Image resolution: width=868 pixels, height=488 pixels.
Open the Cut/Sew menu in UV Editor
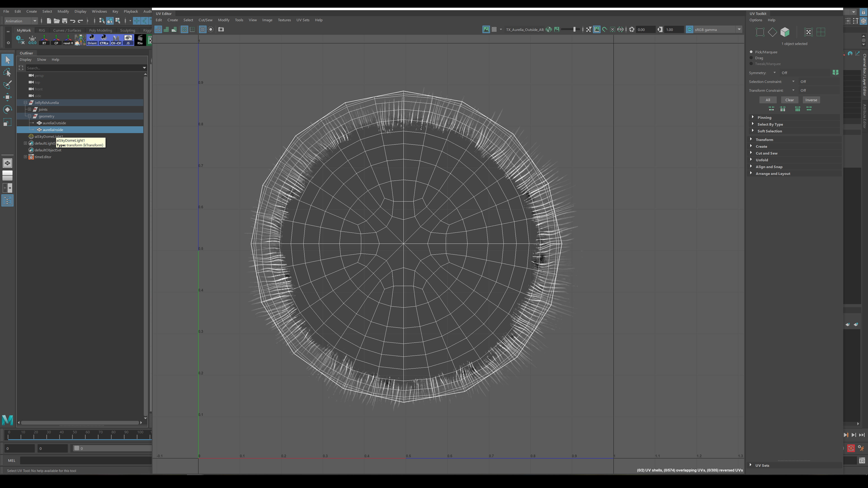coord(205,20)
